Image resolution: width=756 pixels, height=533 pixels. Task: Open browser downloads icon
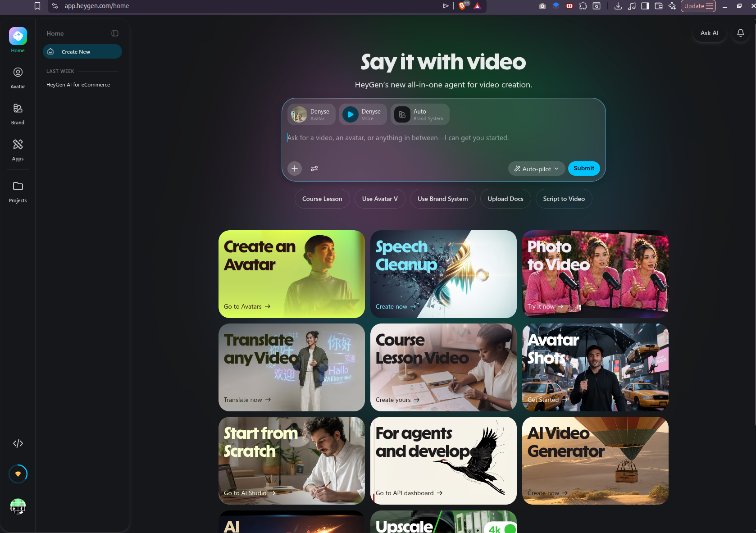pyautogui.click(x=618, y=6)
